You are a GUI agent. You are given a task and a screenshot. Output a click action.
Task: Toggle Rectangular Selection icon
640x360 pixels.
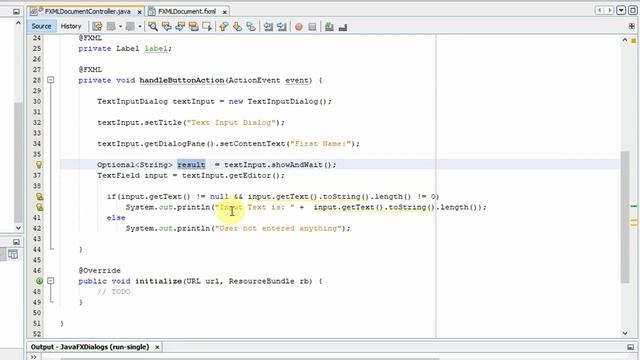207,27
